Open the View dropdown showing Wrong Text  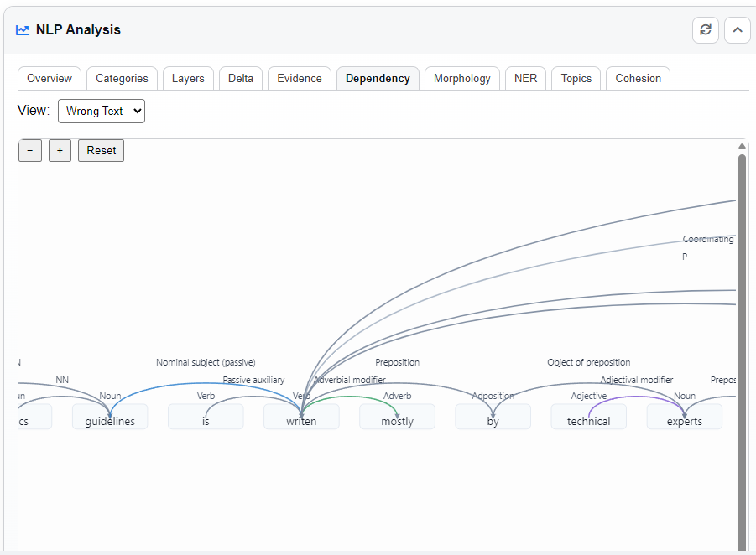[x=101, y=111]
